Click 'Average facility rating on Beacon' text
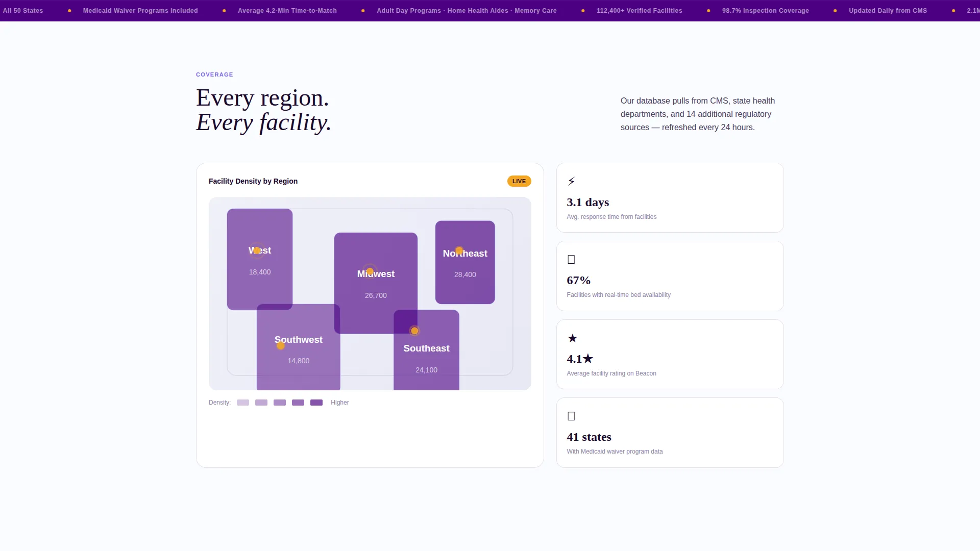 coord(611,373)
